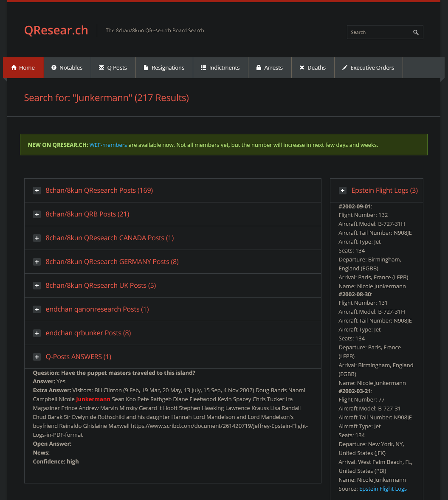Viewport: 448px width, 500px height.
Task: Open the QResearch UK Posts (5) heading
Action: click(x=101, y=285)
